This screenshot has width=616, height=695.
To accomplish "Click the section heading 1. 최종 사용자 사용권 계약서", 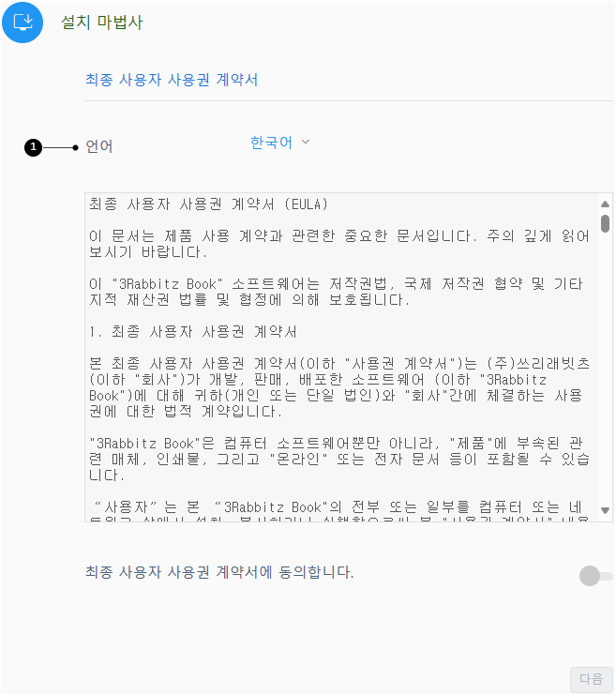I will (193, 331).
